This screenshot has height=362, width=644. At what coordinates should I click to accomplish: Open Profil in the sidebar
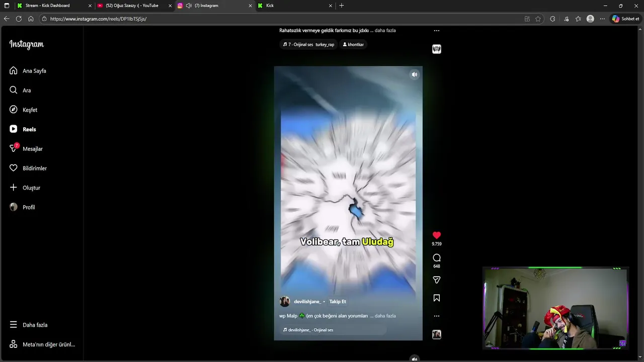(x=23, y=207)
